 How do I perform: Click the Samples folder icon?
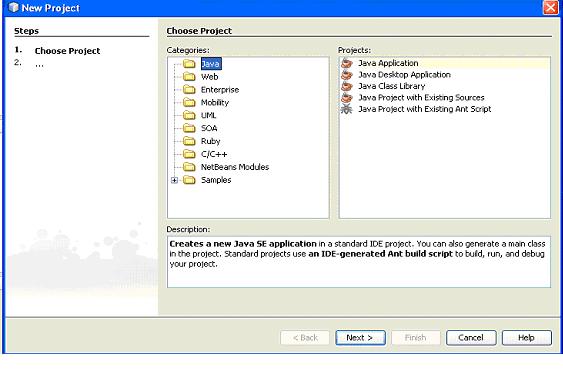(189, 180)
